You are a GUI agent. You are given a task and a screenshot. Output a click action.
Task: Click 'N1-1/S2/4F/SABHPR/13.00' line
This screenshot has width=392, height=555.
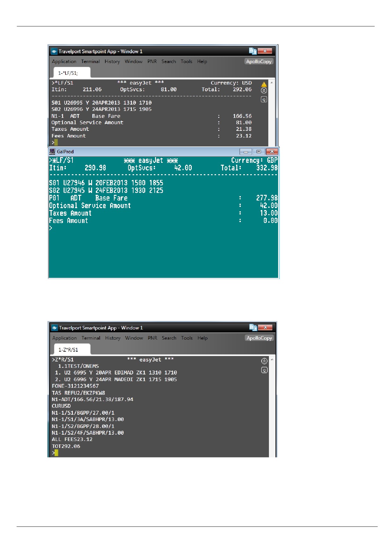88,433
